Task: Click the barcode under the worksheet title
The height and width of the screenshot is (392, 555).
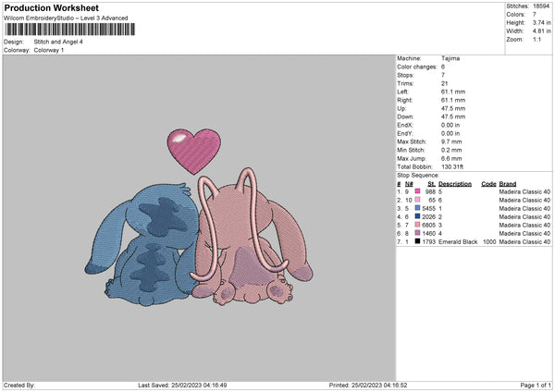Action: pyautogui.click(x=69, y=30)
